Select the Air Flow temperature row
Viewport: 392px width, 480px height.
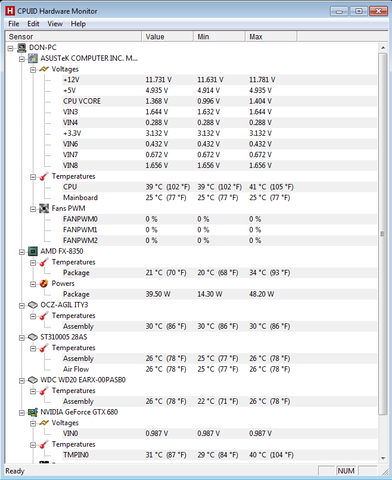219,369
